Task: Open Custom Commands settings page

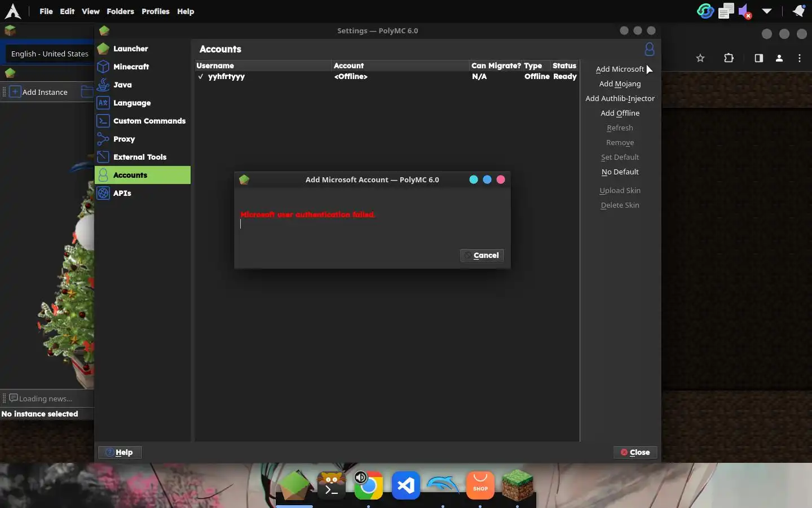Action: coord(143,121)
